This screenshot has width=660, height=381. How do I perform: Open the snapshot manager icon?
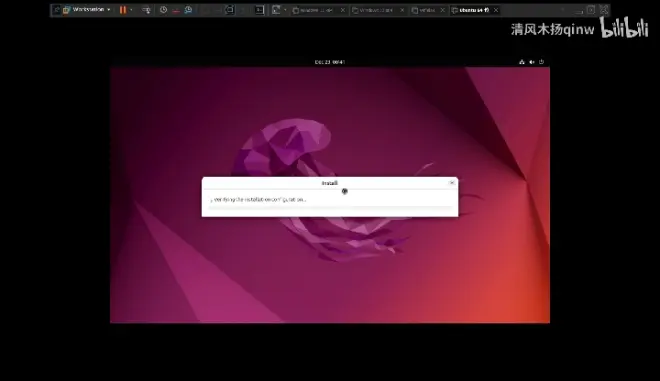(188, 10)
